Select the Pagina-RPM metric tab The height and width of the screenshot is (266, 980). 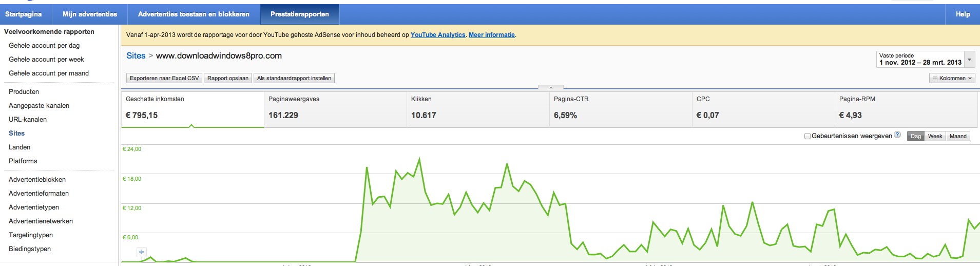[x=906, y=109]
